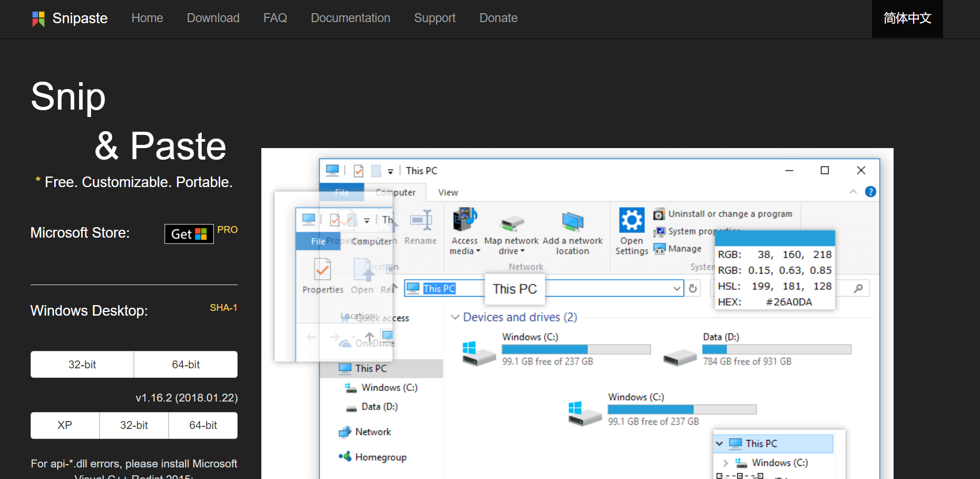Image resolution: width=980 pixels, height=479 pixels.
Task: Click the blue color swatch above RGB values
Action: tap(775, 238)
